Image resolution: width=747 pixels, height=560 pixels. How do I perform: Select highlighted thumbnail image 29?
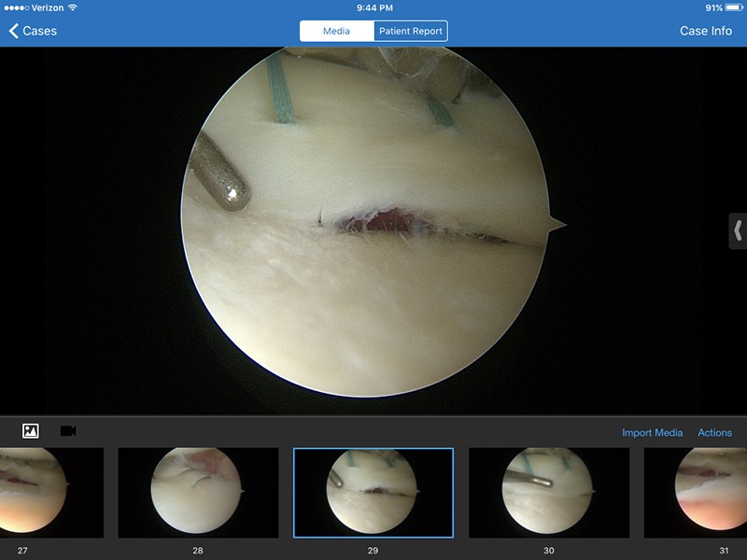click(373, 493)
